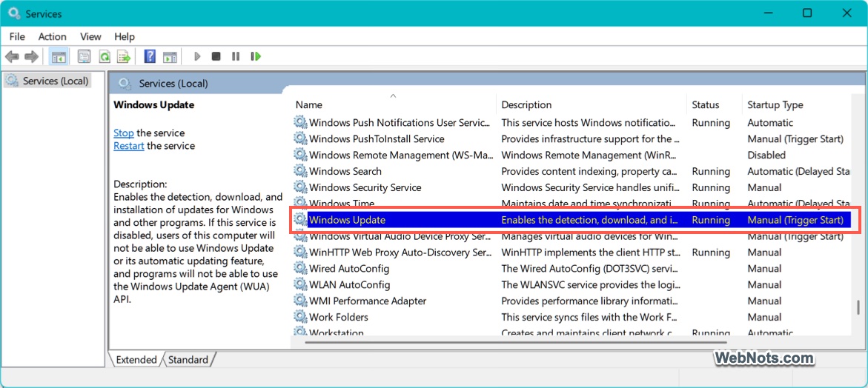Image resolution: width=868 pixels, height=388 pixels.
Task: Select WinHTTP Web Proxy Auto-Discovery service name
Action: (400, 252)
